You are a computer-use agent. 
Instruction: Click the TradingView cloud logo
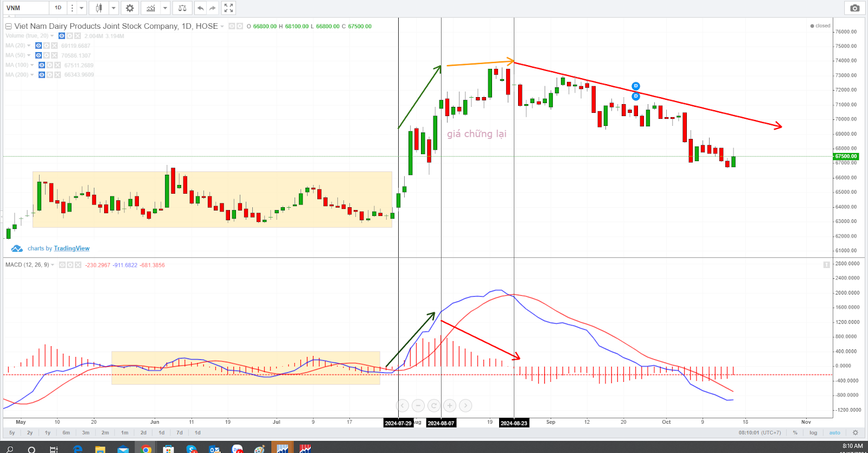17,248
